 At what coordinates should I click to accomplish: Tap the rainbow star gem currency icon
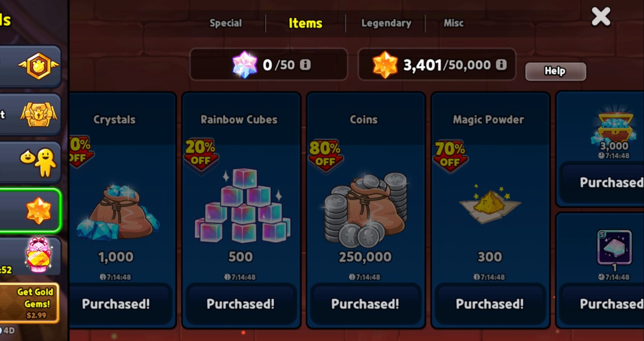[245, 65]
